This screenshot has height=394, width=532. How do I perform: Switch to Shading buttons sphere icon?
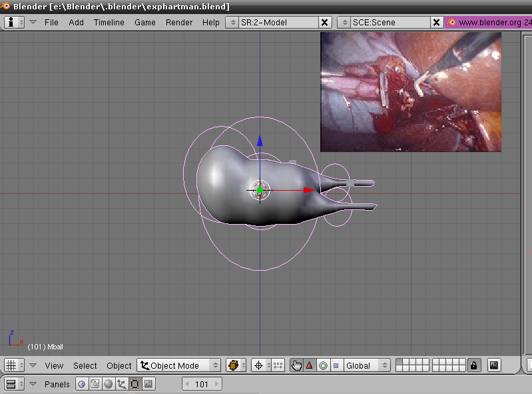[109, 384]
